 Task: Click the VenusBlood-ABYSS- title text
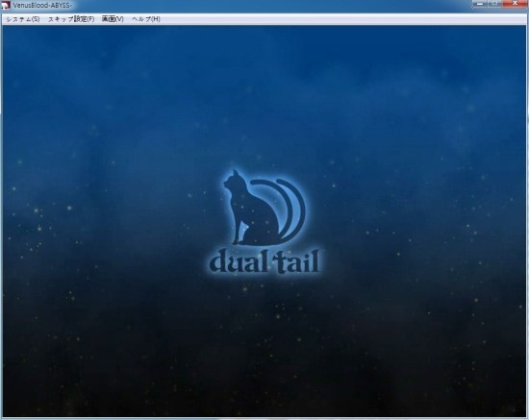coord(42,6)
